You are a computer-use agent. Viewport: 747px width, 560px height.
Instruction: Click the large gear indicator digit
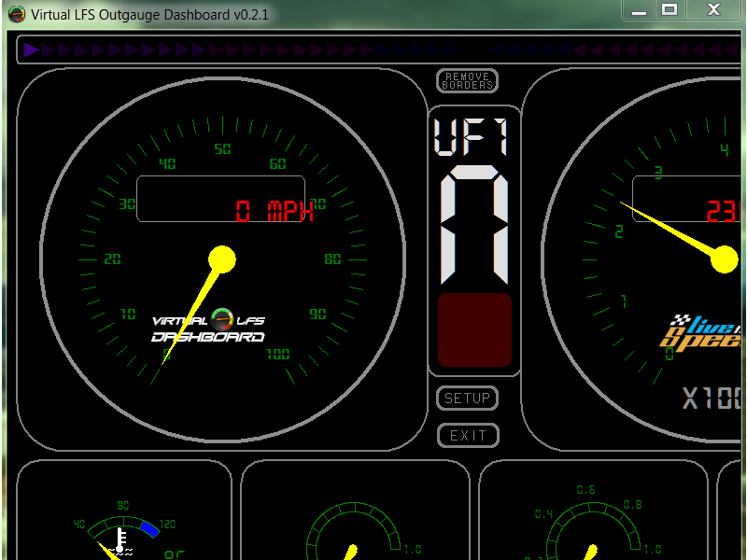pos(474,224)
